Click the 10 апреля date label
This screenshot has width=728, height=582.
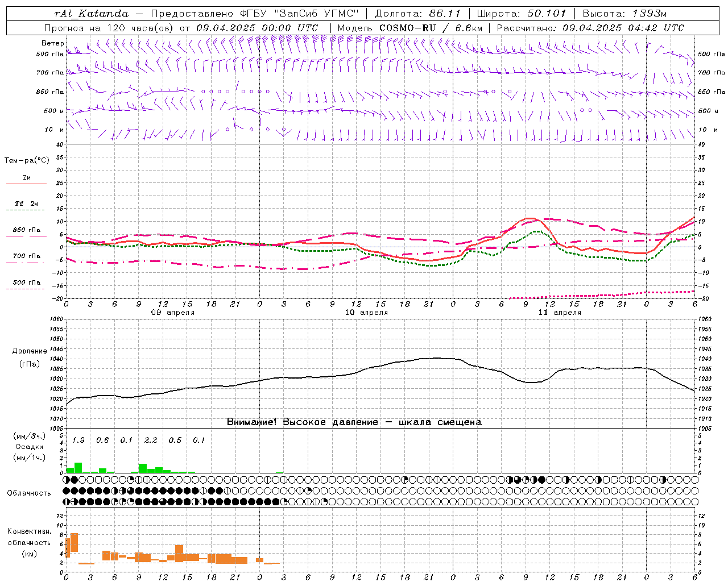point(366,313)
